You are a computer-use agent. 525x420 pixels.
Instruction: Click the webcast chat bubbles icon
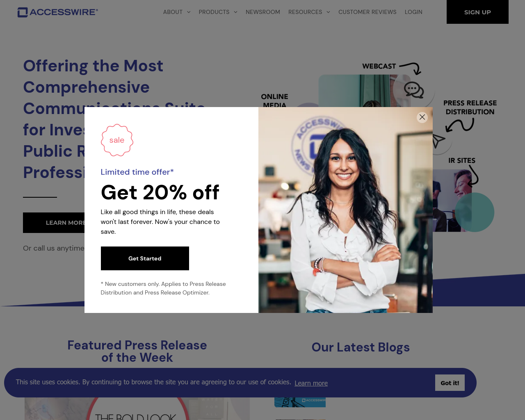pos(413,90)
